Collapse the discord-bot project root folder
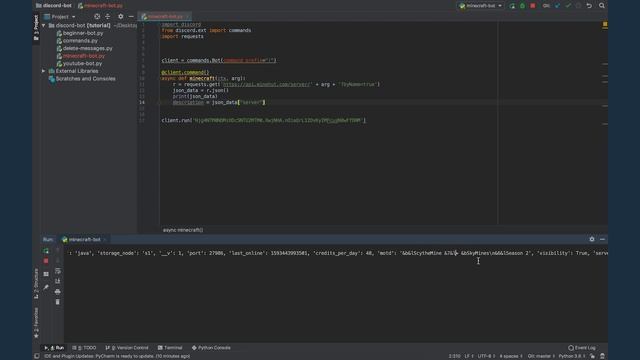Viewport: 640px width, 360px height. [44, 25]
